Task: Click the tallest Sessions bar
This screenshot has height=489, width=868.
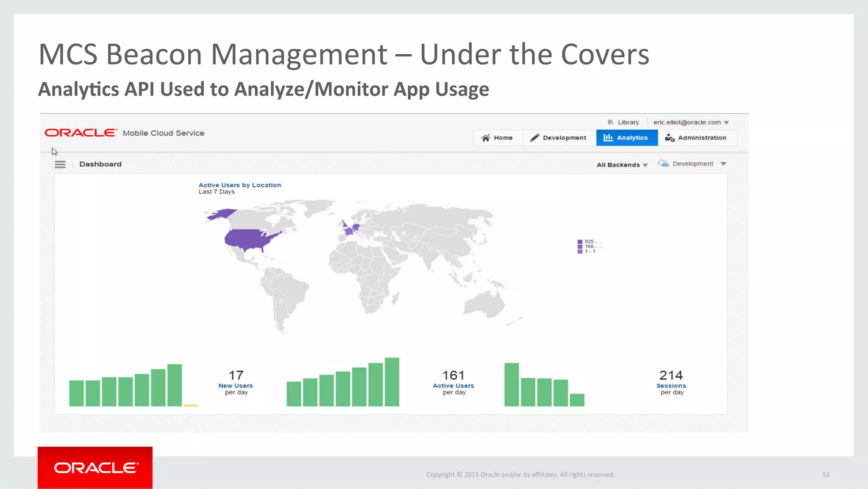Action: pyautogui.click(x=512, y=385)
